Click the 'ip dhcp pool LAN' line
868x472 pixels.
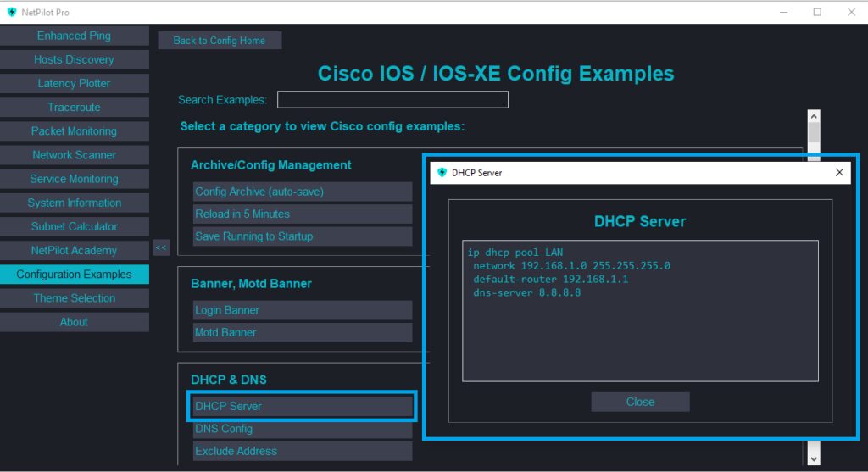tap(515, 253)
